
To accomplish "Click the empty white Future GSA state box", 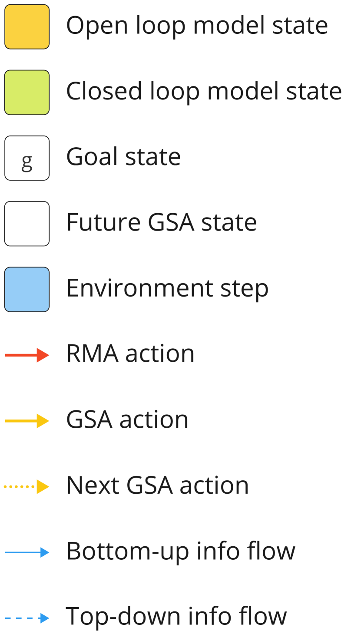I will tap(27, 224).
